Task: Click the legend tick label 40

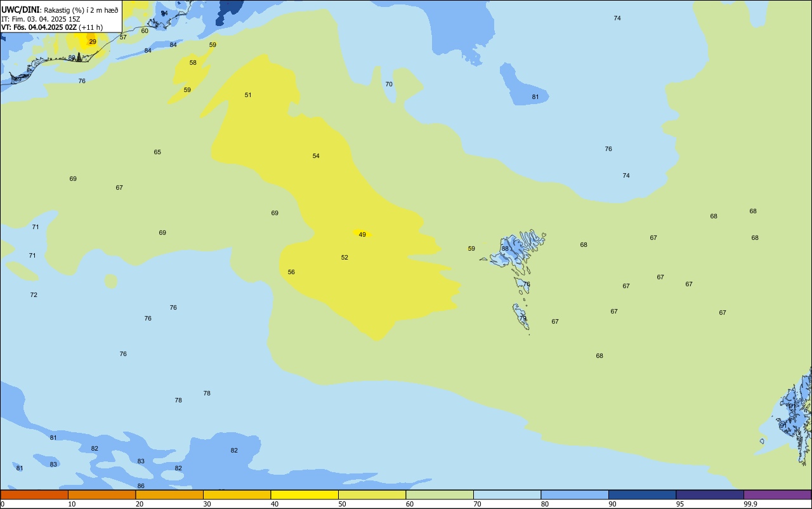Action: coord(274,504)
